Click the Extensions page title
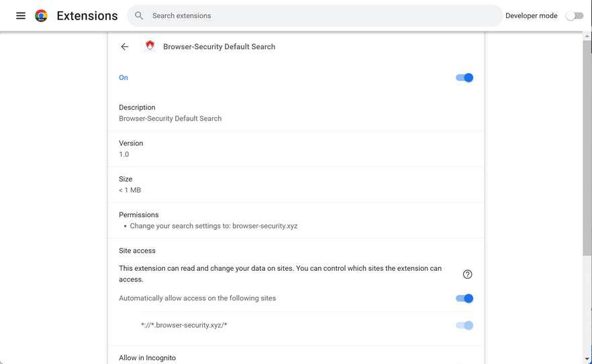592x364 pixels. click(87, 15)
